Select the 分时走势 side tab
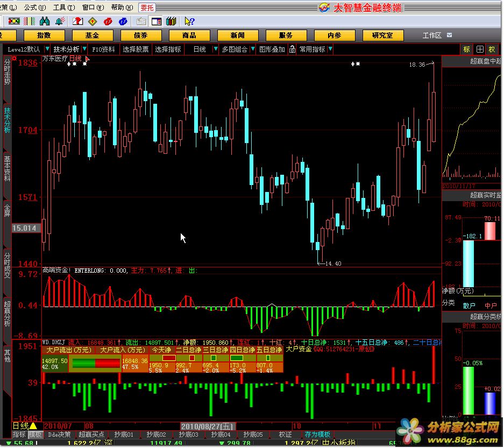 click(7, 72)
